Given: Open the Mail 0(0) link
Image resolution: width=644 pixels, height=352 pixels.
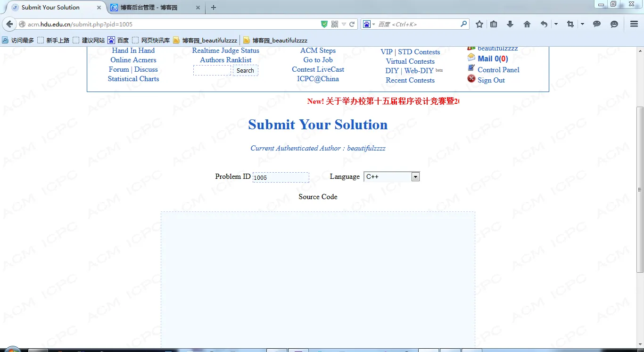Looking at the screenshot, I should click(x=493, y=59).
